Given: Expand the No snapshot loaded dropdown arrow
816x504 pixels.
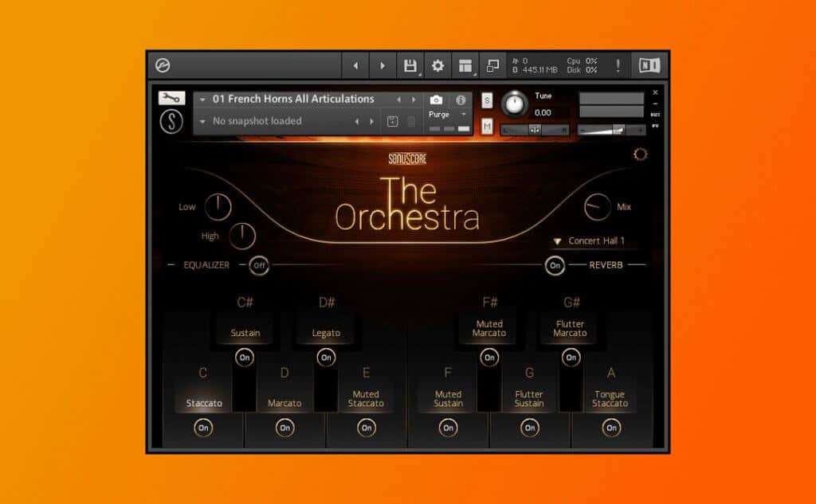Looking at the screenshot, I should 202,122.
